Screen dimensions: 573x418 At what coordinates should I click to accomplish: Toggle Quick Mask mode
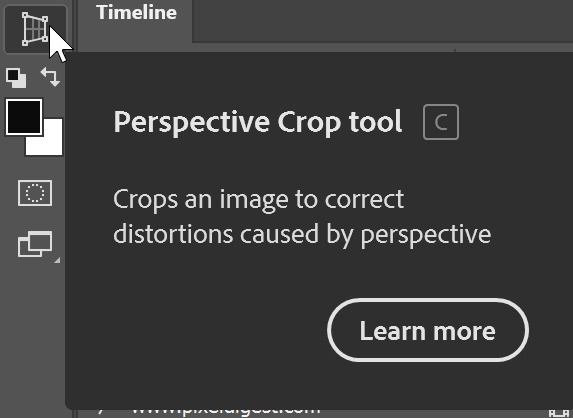pyautogui.click(x=35, y=193)
